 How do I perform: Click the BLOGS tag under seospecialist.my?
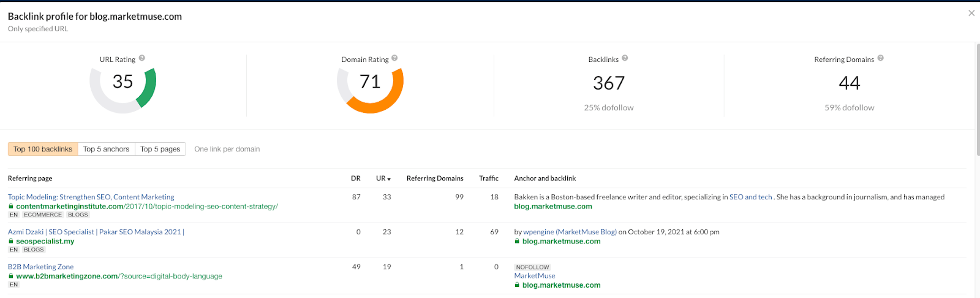34,250
